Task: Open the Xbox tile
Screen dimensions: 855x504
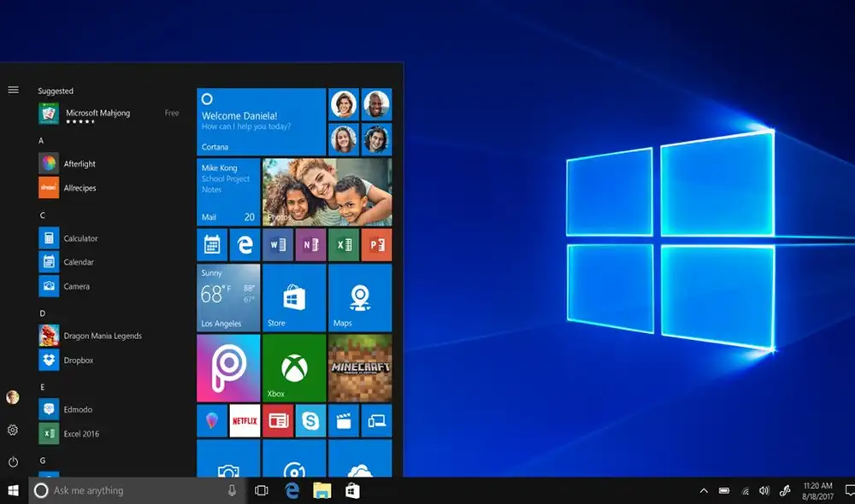Action: (x=294, y=367)
